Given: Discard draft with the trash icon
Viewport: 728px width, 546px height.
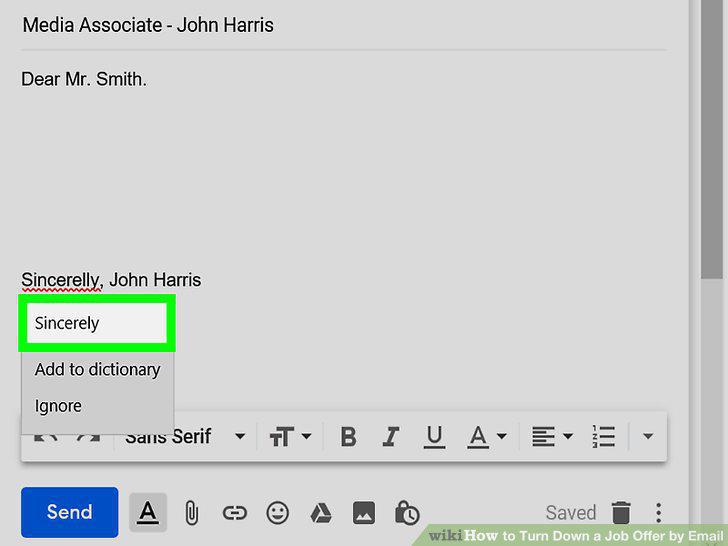Looking at the screenshot, I should coord(621,513).
